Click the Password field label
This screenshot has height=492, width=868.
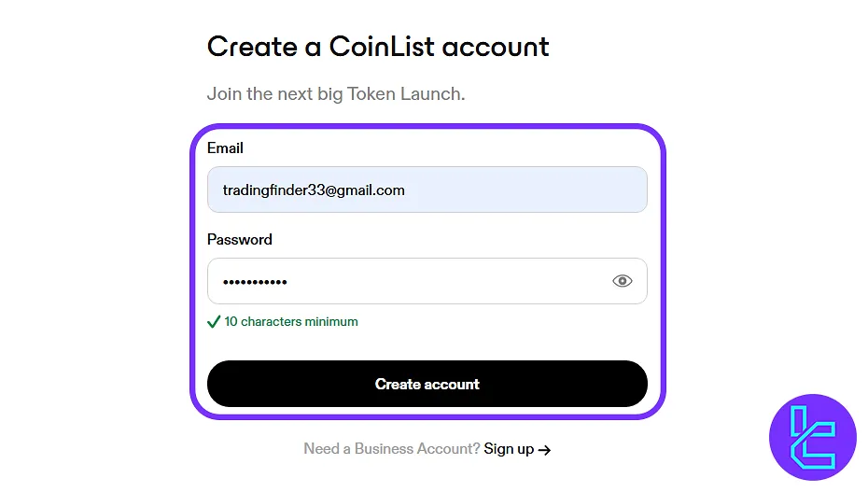pyautogui.click(x=240, y=239)
